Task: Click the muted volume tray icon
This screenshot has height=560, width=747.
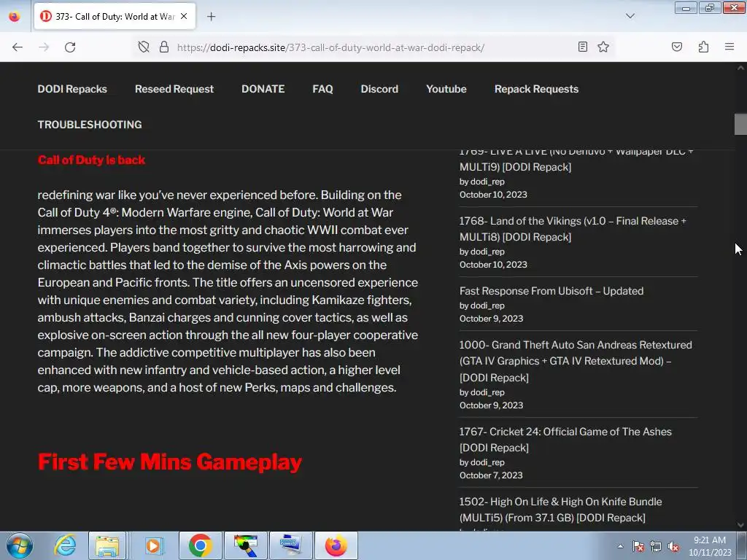Action: click(673, 547)
